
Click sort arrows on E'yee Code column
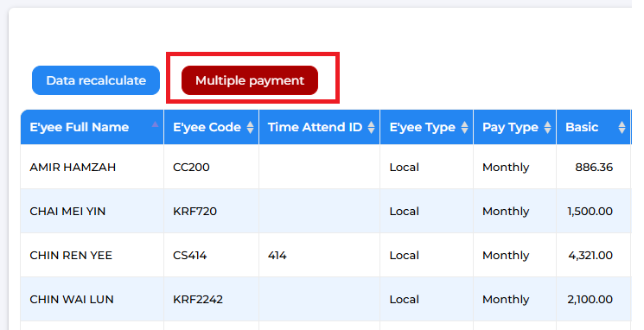click(x=250, y=127)
